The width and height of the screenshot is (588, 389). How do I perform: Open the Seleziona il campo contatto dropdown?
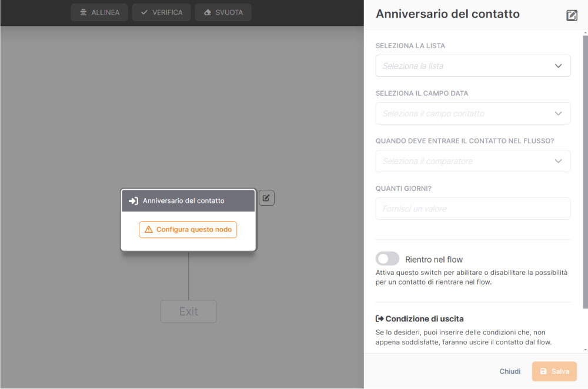coord(473,113)
